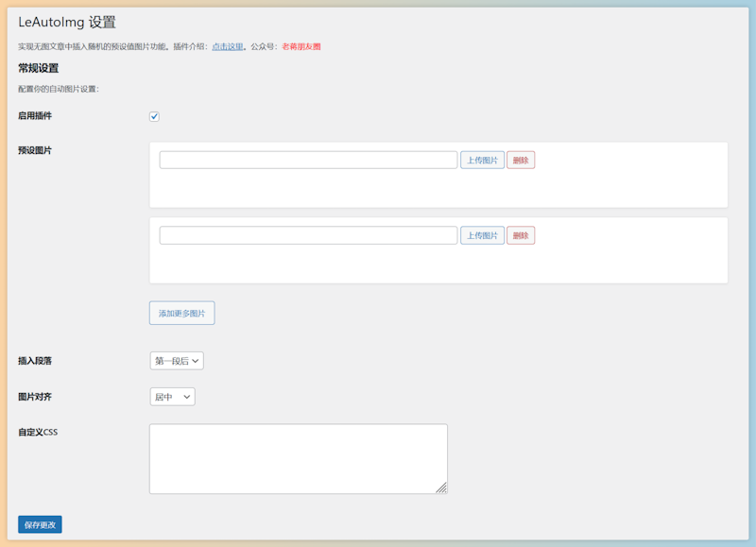Click the 自定义CSS textarea resize handle

[441, 487]
